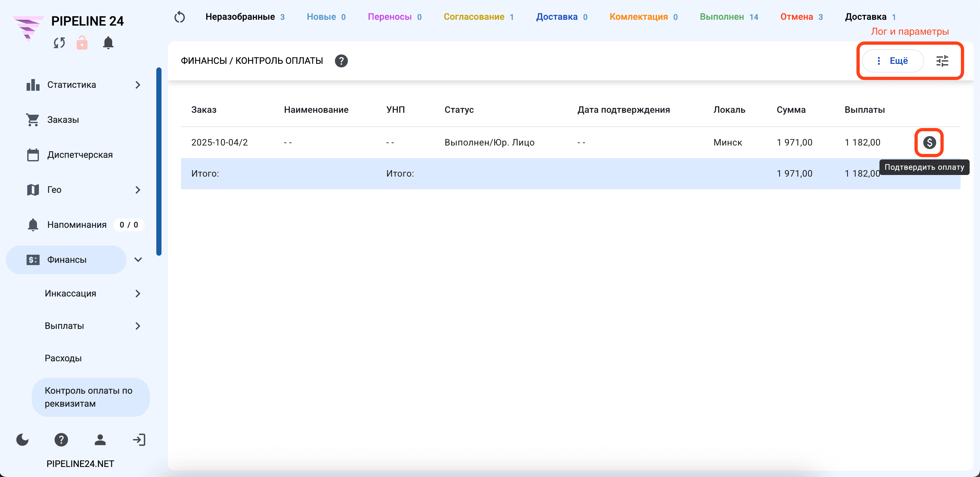Select Контроль оплаты по реквизитам
Screen dimensions: 980x477
tap(90, 397)
